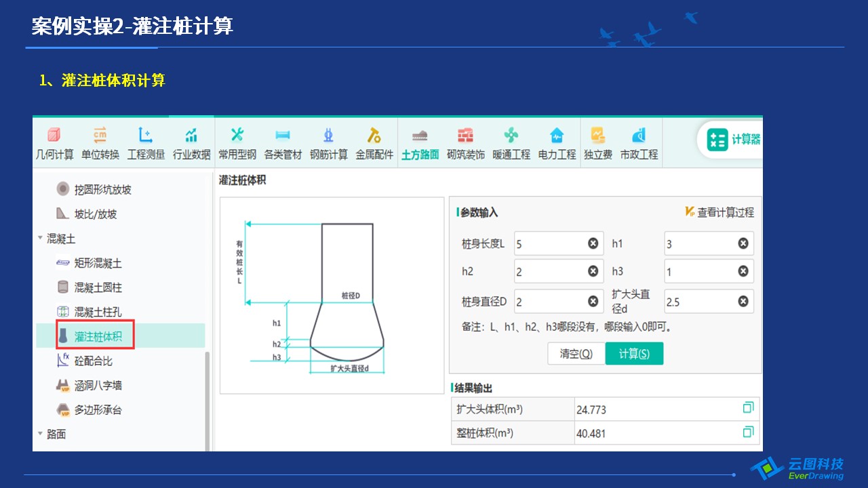Image resolution: width=868 pixels, height=488 pixels.
Task: Open the 单位转换 unit conversion tool
Action: pos(100,143)
